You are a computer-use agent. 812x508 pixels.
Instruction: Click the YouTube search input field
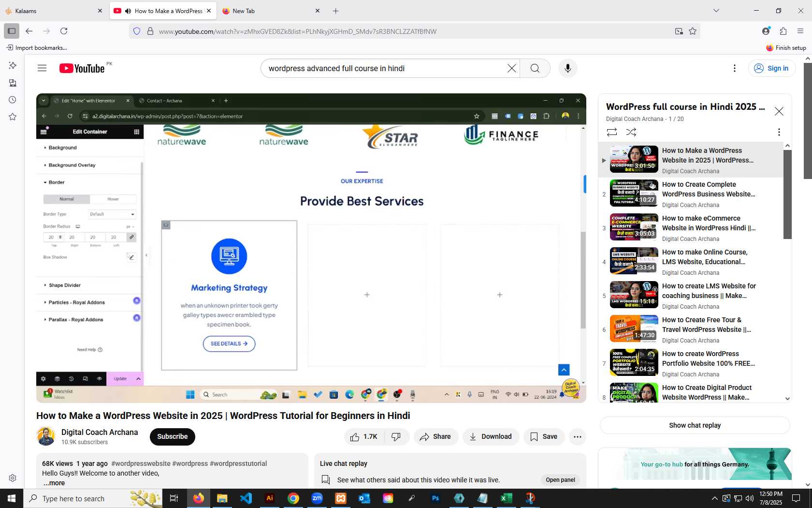pyautogui.click(x=384, y=68)
